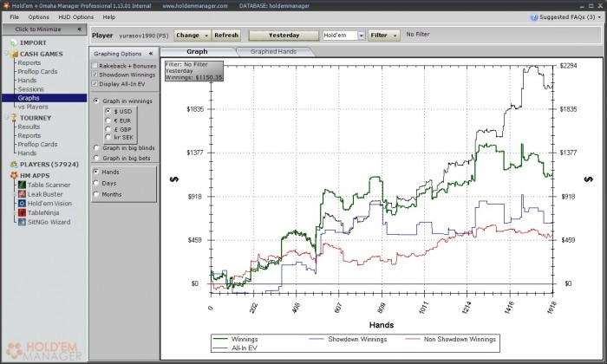The width and height of the screenshot is (607, 364).
Task: Select the Graph in big blinds option
Action: 96,148
